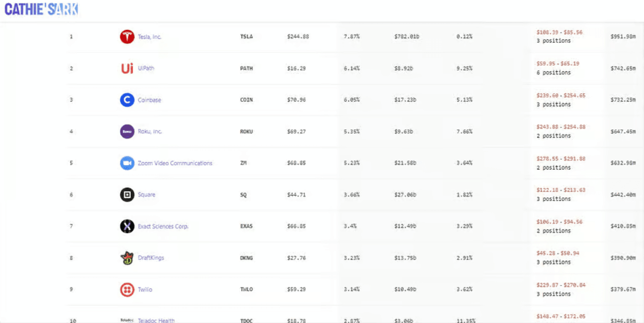This screenshot has width=644, height=323.
Task: Click the Coinbase logo icon
Action: click(x=127, y=100)
